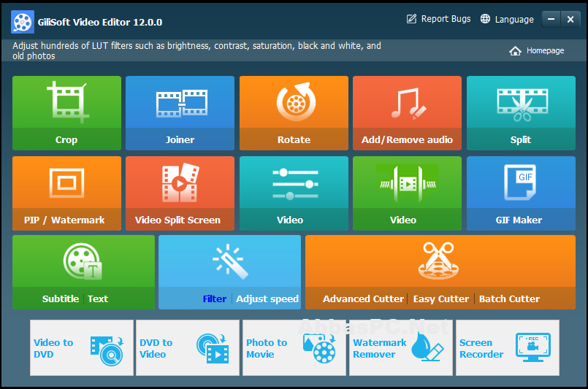Click the Subtitle reel with T icon
The image size is (588, 389).
[x=83, y=261]
